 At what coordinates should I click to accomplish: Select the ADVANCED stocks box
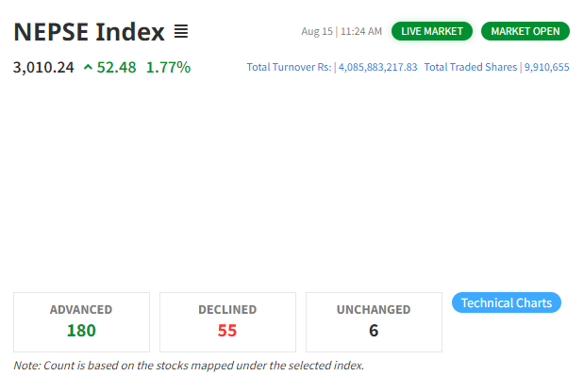click(x=81, y=322)
